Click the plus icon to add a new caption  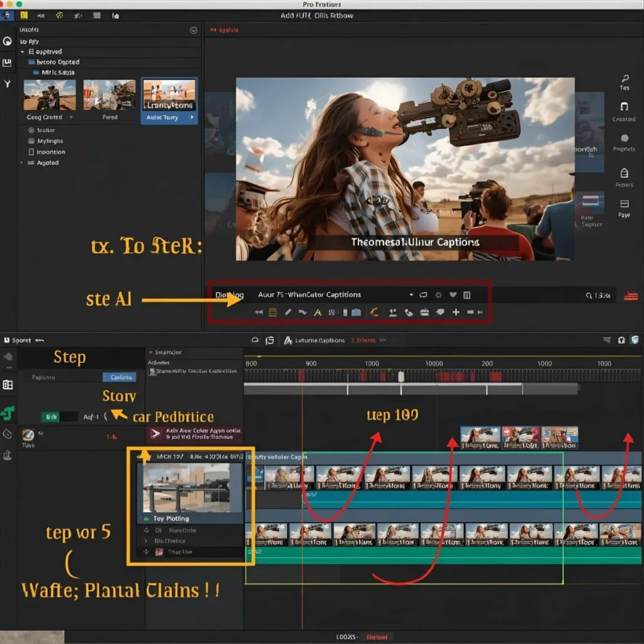point(456,312)
